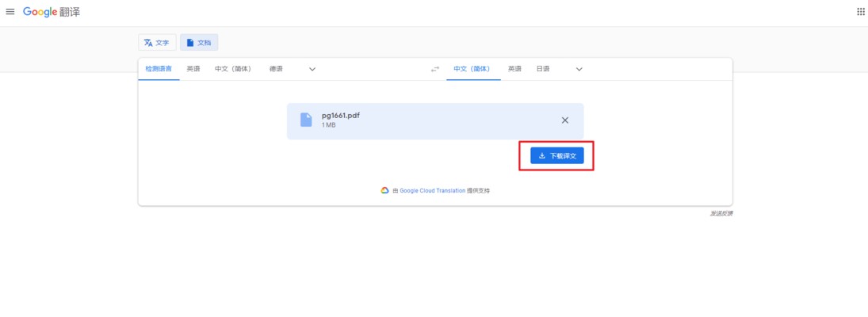Open the main hamburger menu
The image size is (868, 317).
coord(10,12)
